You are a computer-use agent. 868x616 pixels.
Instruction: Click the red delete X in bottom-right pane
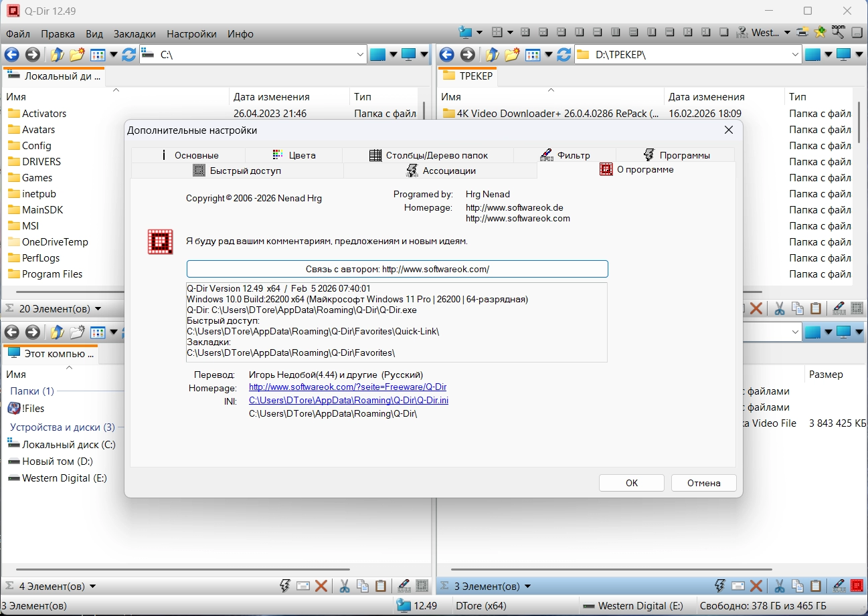tap(756, 587)
